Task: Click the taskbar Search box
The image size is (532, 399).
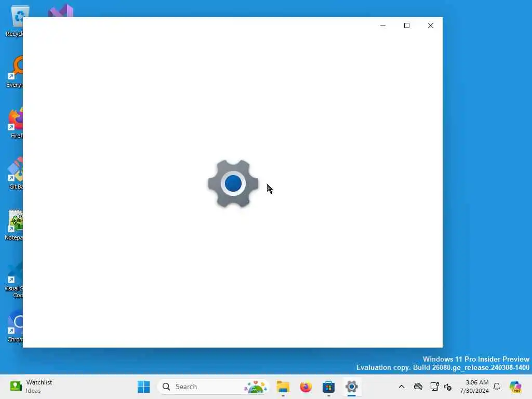Action: (212, 387)
